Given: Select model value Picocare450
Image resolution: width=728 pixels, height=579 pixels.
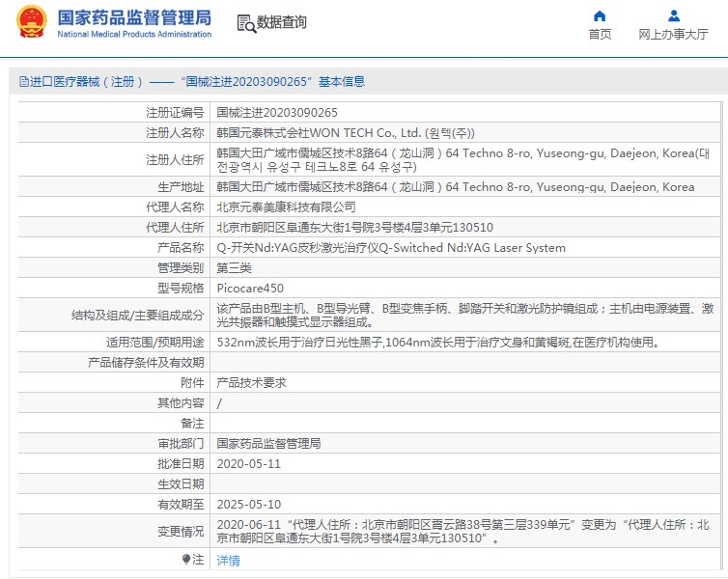Looking at the screenshot, I should tap(250, 289).
